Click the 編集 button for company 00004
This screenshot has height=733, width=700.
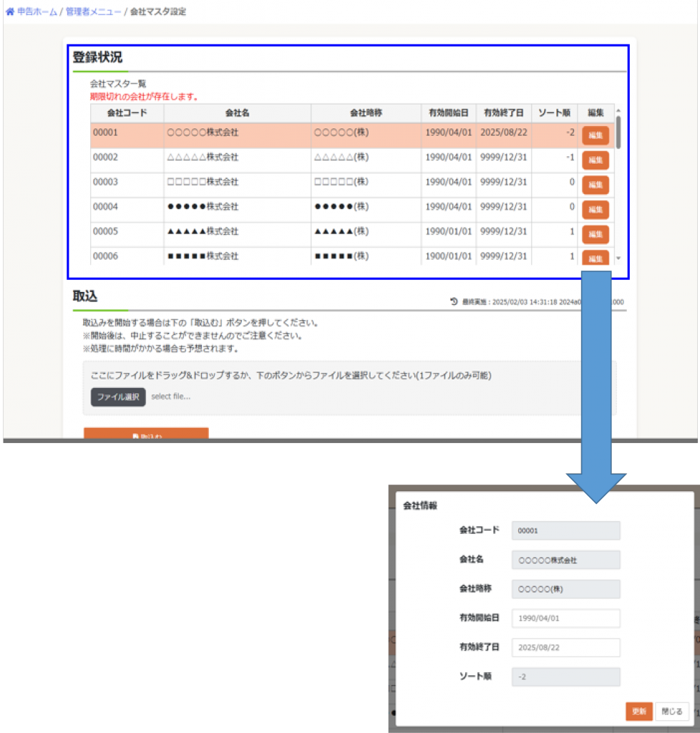596,210
